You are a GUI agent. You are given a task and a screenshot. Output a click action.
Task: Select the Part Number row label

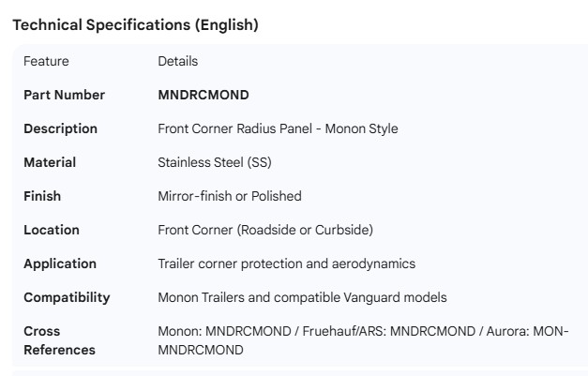(64, 95)
